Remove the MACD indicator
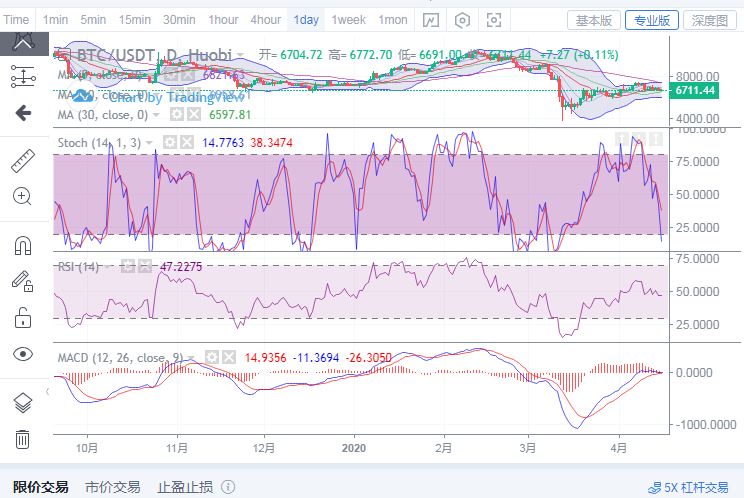The image size is (744, 498). click(x=229, y=357)
